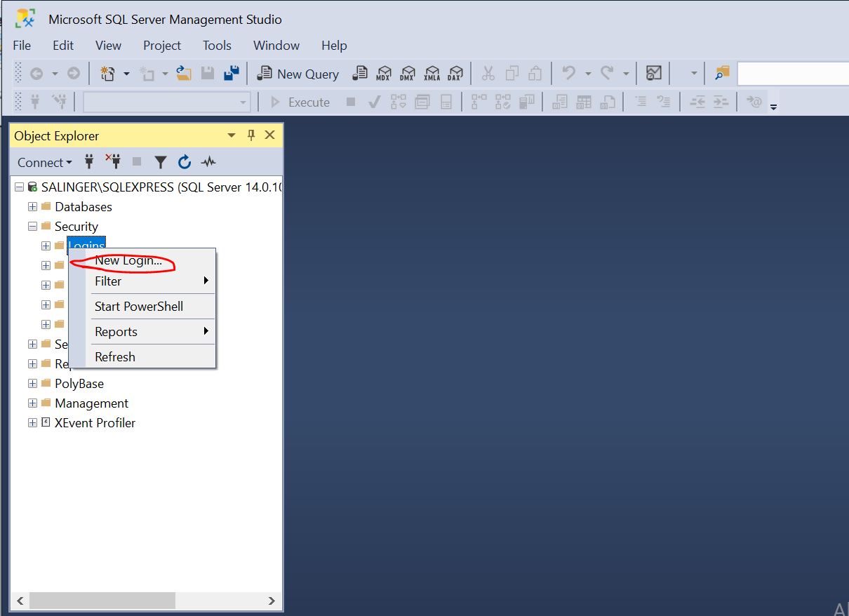Screen dimensions: 849x616
Task: Click the New Query toolbar button
Action: tap(298, 74)
